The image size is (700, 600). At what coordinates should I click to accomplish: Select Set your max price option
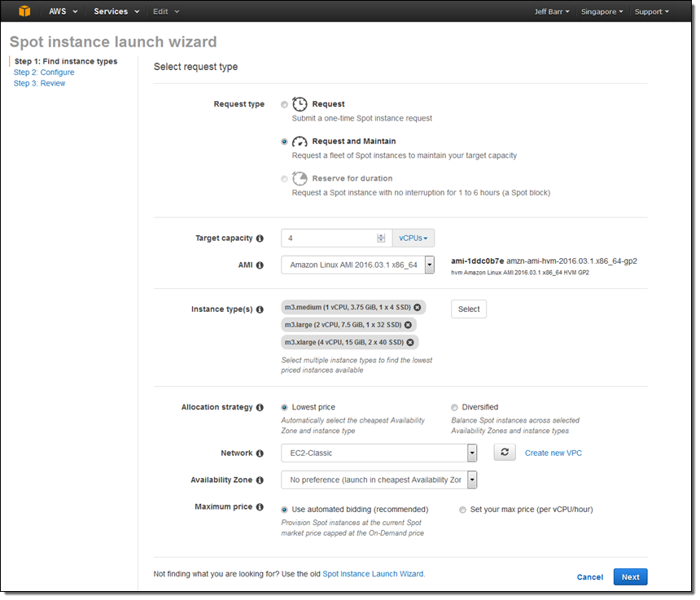click(x=462, y=510)
